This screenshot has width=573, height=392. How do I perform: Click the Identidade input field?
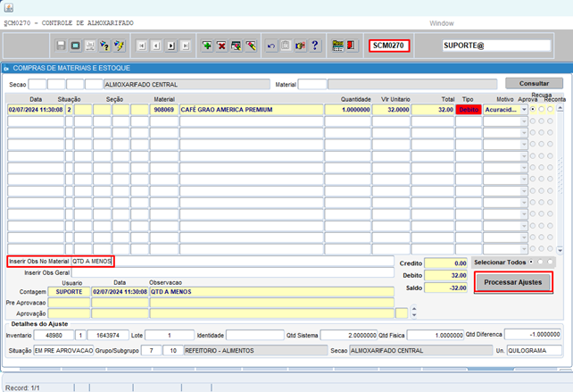pos(254,335)
